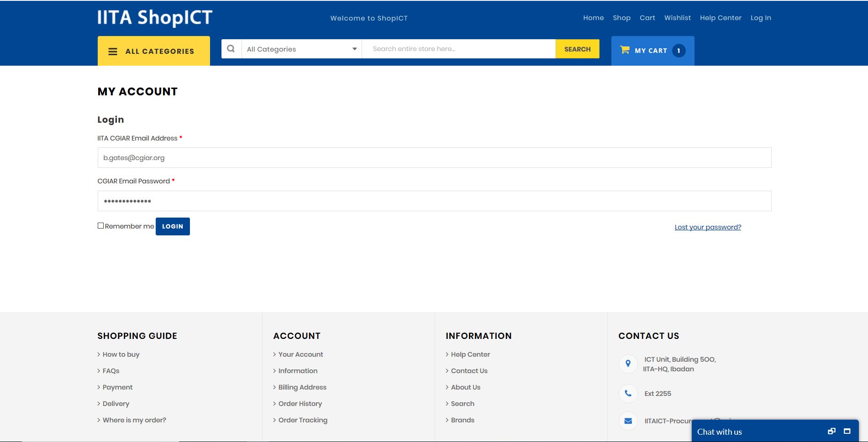Open the Search link under Information
The image size is (868, 442).
pyautogui.click(x=463, y=404)
